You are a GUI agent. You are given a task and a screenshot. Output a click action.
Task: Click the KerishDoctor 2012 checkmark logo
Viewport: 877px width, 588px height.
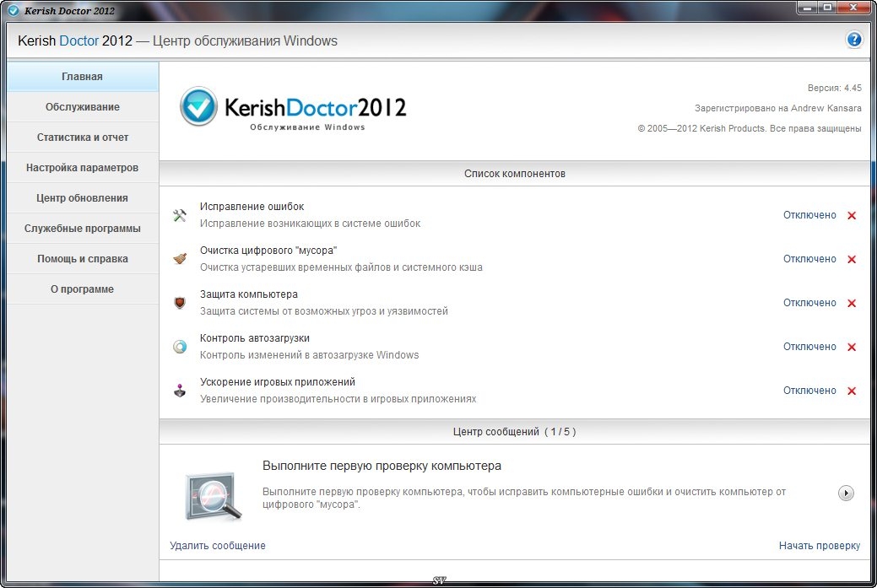click(199, 107)
